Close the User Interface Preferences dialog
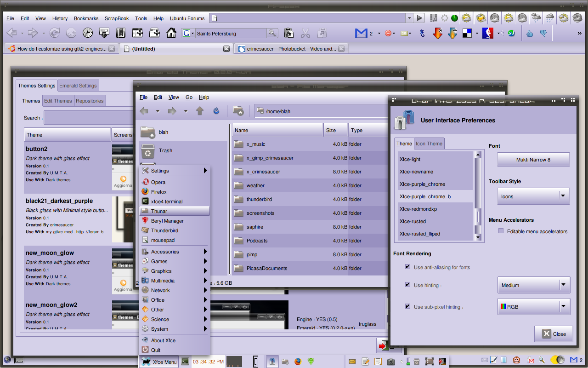This screenshot has height=368, width=588. pos(554,334)
